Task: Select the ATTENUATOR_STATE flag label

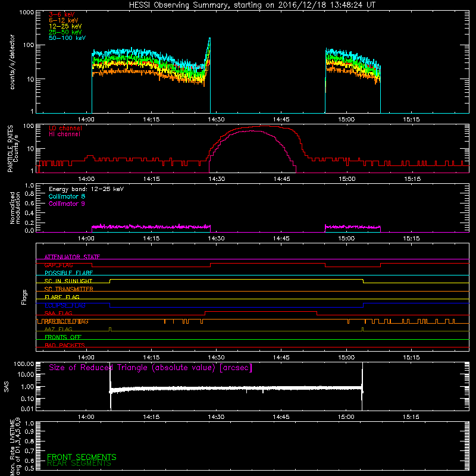Action: click(x=72, y=257)
